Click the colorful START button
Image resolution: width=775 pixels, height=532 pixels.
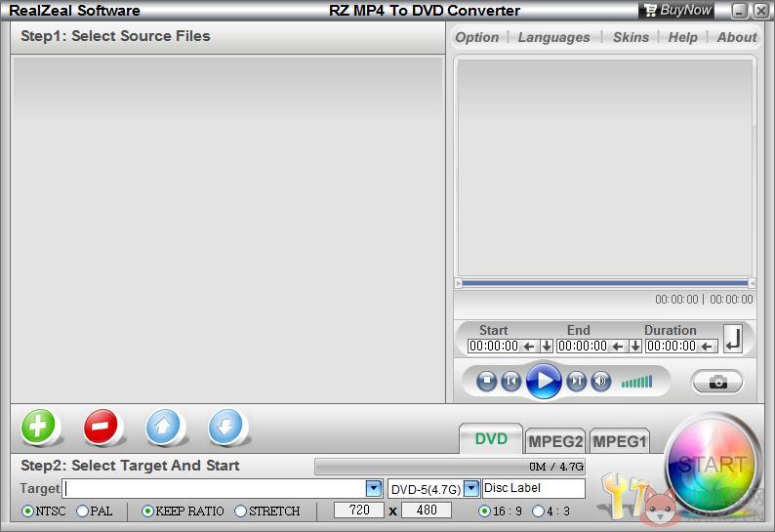pyautogui.click(x=712, y=465)
